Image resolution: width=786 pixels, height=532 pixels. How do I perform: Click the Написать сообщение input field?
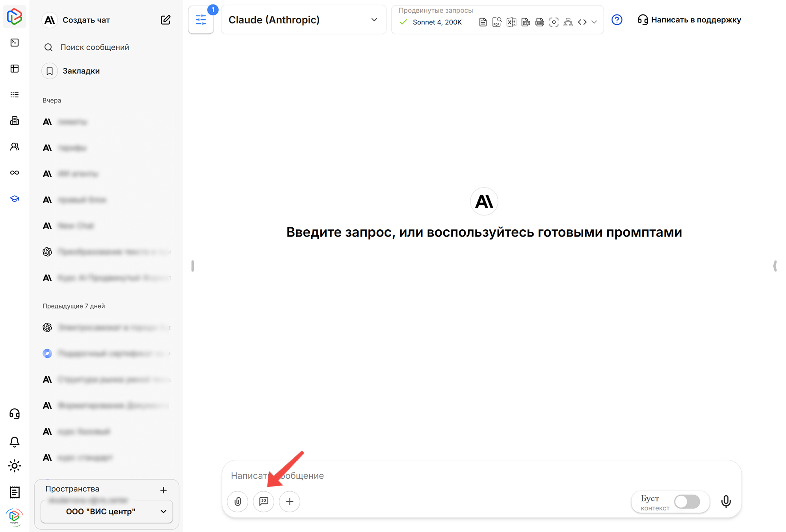pos(481,476)
